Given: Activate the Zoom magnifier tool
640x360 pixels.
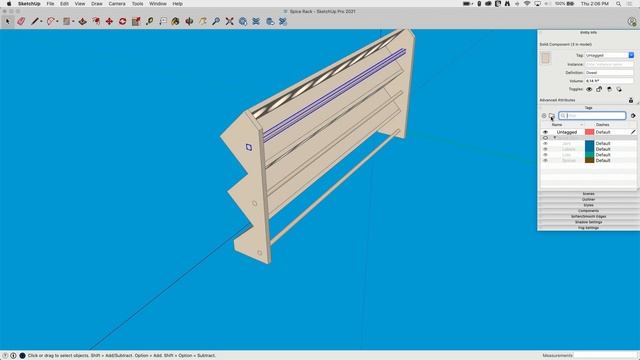Looking at the screenshot, I should (216, 21).
